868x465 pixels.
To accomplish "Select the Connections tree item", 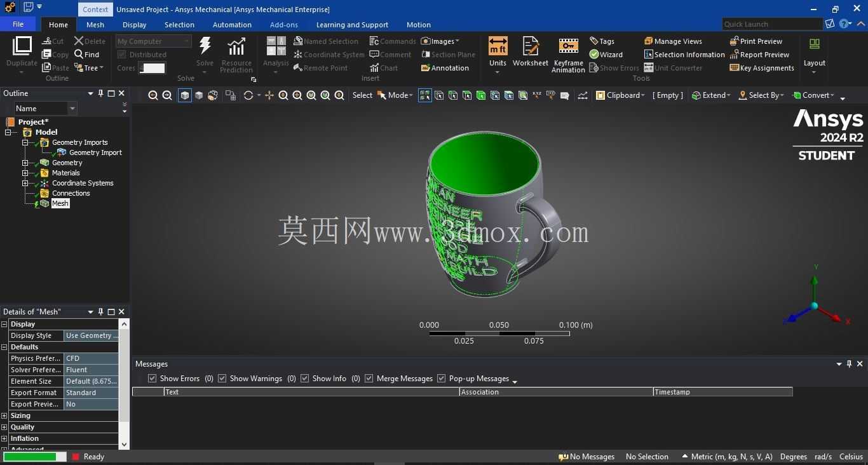I will 71,193.
